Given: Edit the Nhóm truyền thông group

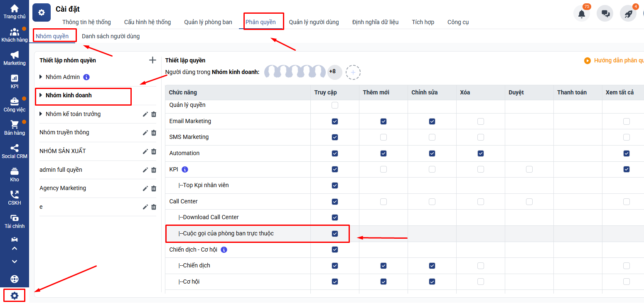Looking at the screenshot, I should pos(145,133).
